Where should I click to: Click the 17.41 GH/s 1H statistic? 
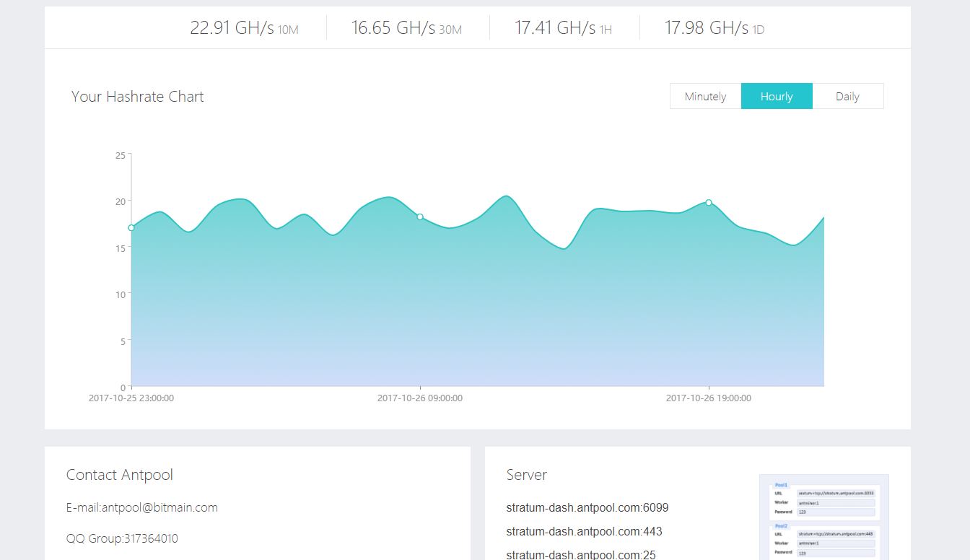click(x=563, y=28)
